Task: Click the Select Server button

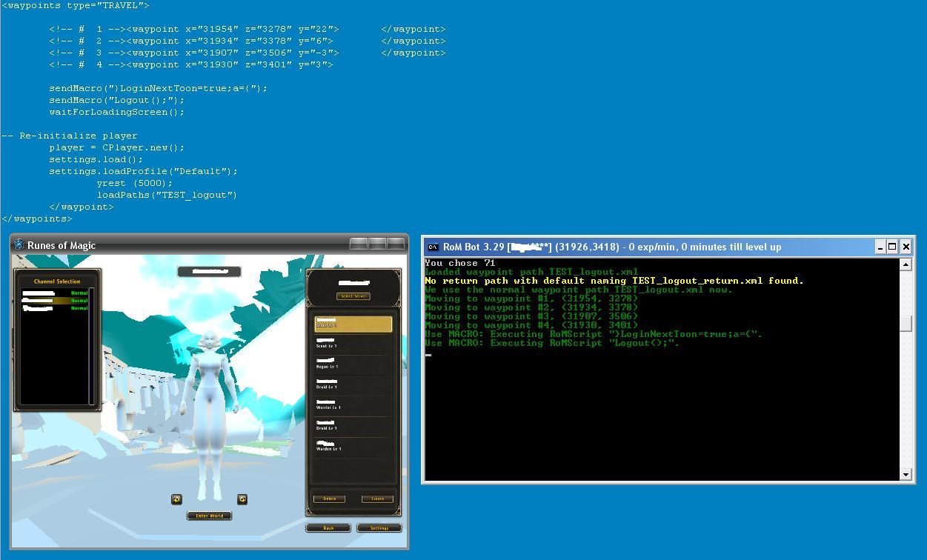Action: (x=353, y=296)
